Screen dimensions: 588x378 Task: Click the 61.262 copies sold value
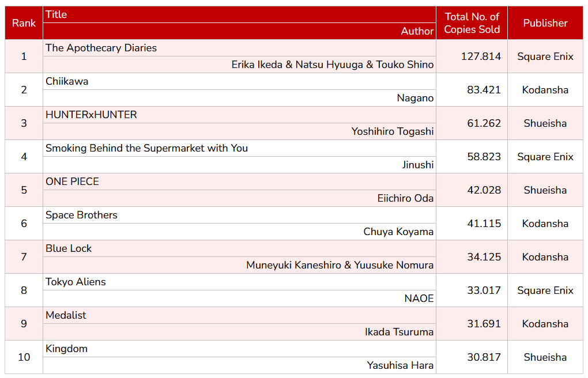tap(484, 123)
